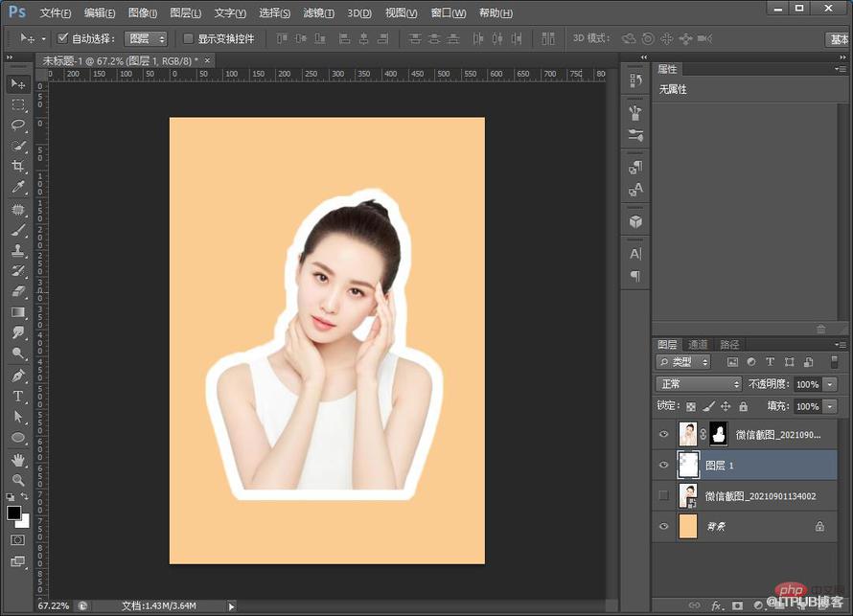Viewport: 853px width, 616px height.
Task: Open the Brush Presets panel icon
Action: [635, 135]
